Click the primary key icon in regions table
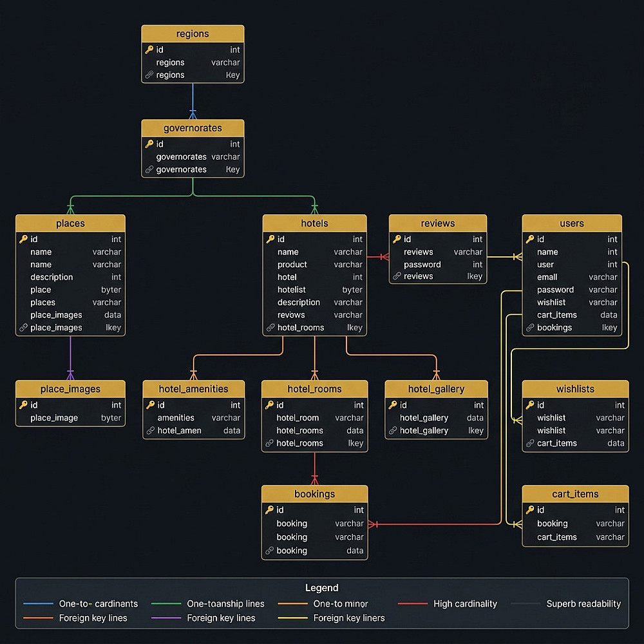 coord(149,50)
